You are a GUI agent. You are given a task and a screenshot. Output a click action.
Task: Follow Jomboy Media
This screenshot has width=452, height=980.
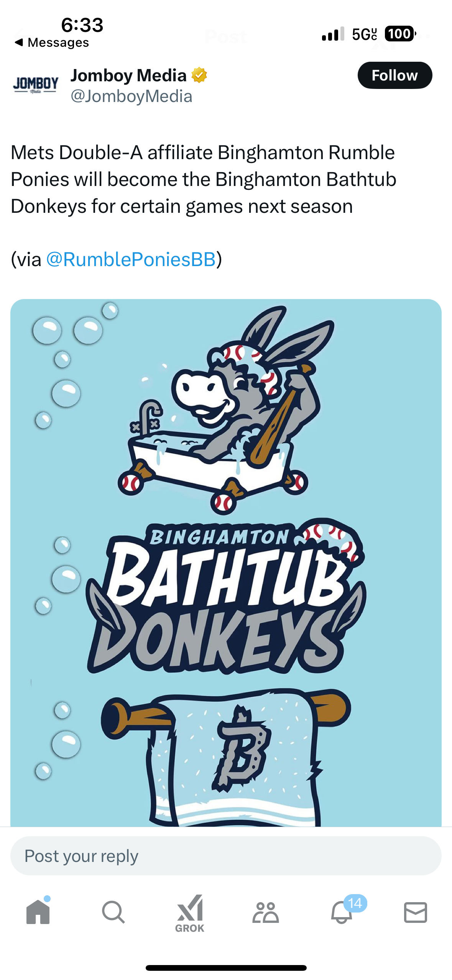click(x=394, y=75)
